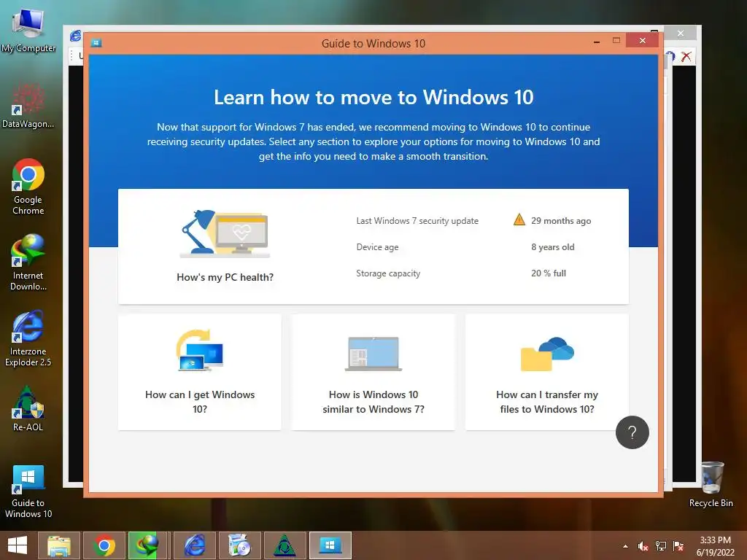Open Internet Download Manager taskbar button

148,545
